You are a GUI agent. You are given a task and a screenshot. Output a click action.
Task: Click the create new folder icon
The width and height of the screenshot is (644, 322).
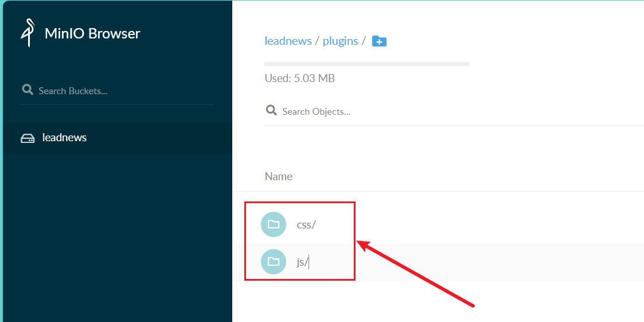(x=379, y=41)
